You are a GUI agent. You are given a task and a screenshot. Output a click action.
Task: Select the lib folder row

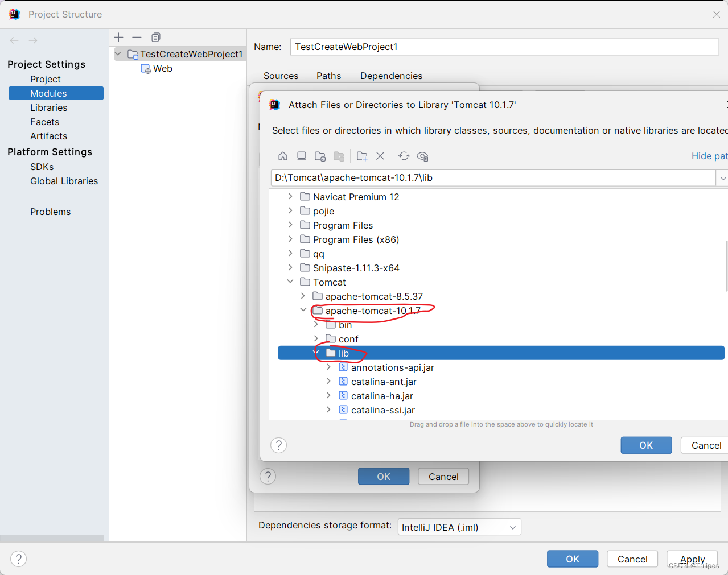pos(501,353)
